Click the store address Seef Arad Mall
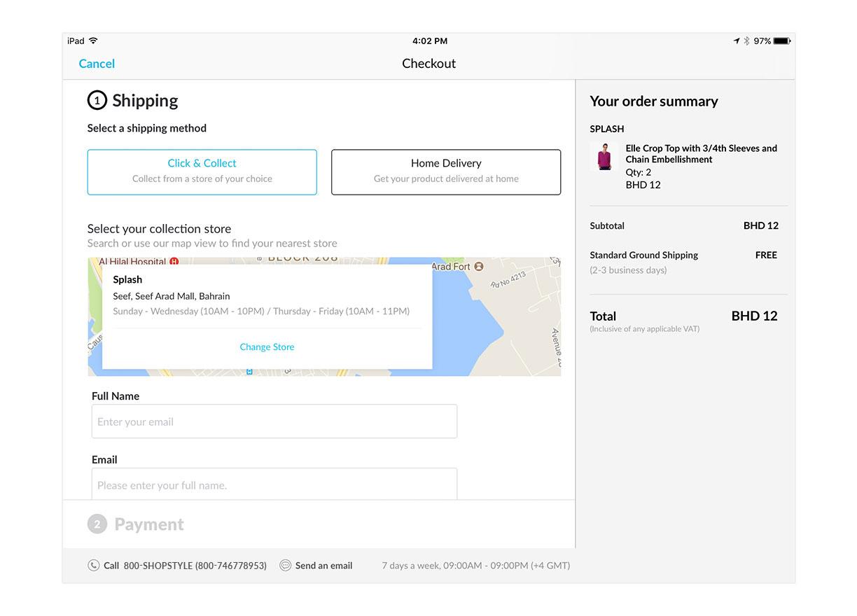The image size is (857, 616). pos(172,296)
